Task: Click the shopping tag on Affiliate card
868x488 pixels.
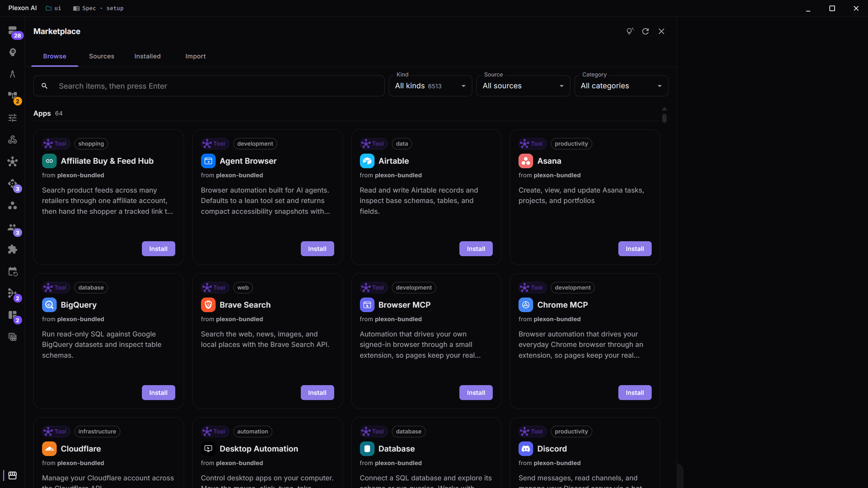Action: coord(91,144)
